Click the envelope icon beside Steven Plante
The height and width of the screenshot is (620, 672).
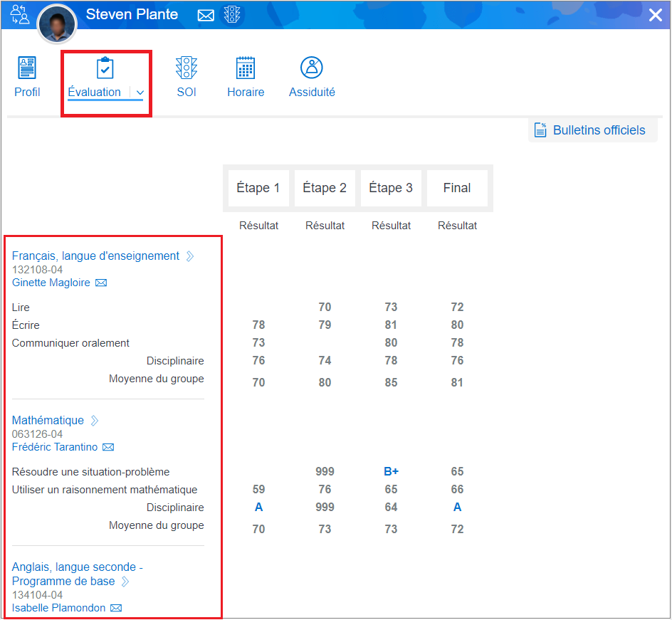(206, 15)
